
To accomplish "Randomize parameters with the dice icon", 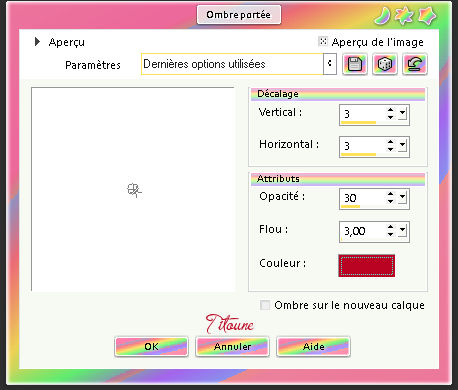I will tap(385, 64).
